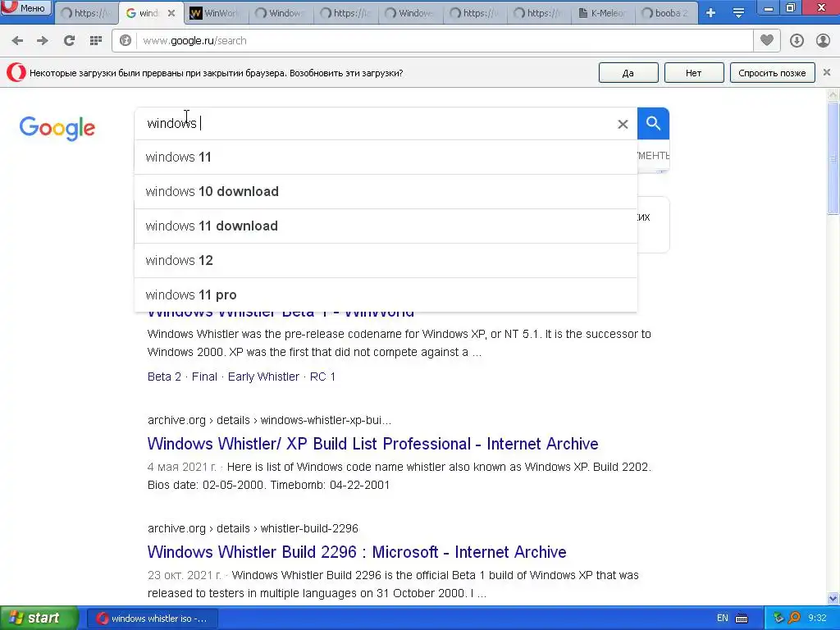Image resolution: width=840 pixels, height=630 pixels.
Task: Select suggestion windows 11 pro
Action: tap(386, 294)
